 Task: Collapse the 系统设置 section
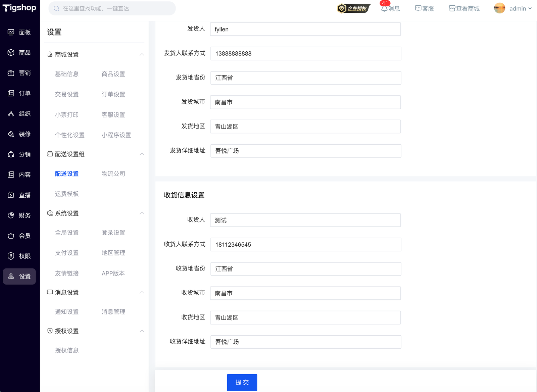(x=142, y=213)
